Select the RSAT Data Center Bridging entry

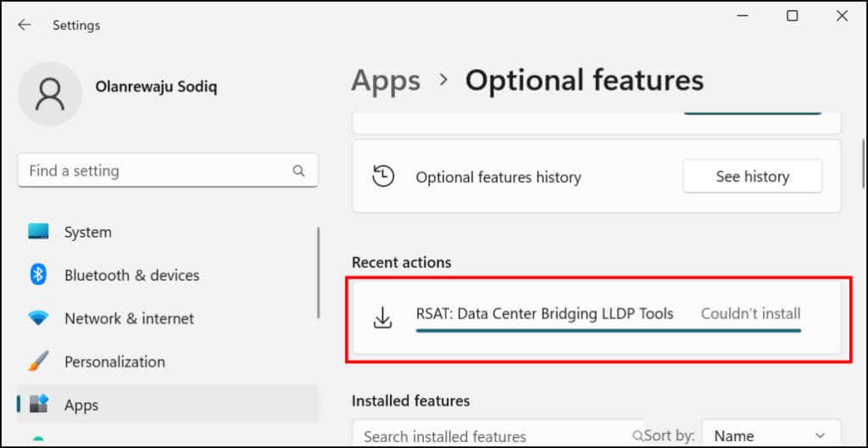coord(544,314)
